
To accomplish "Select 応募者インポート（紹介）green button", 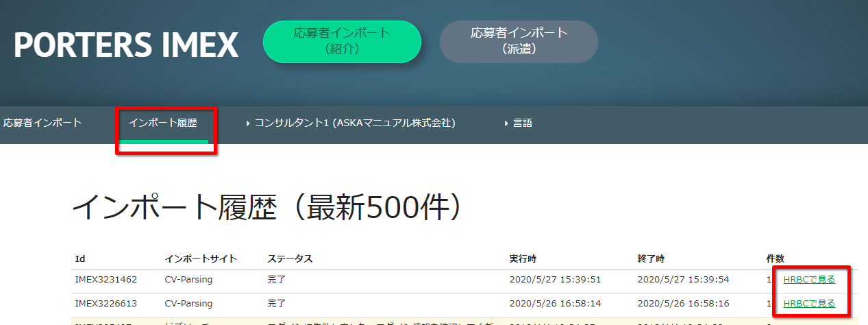I will pos(342,41).
